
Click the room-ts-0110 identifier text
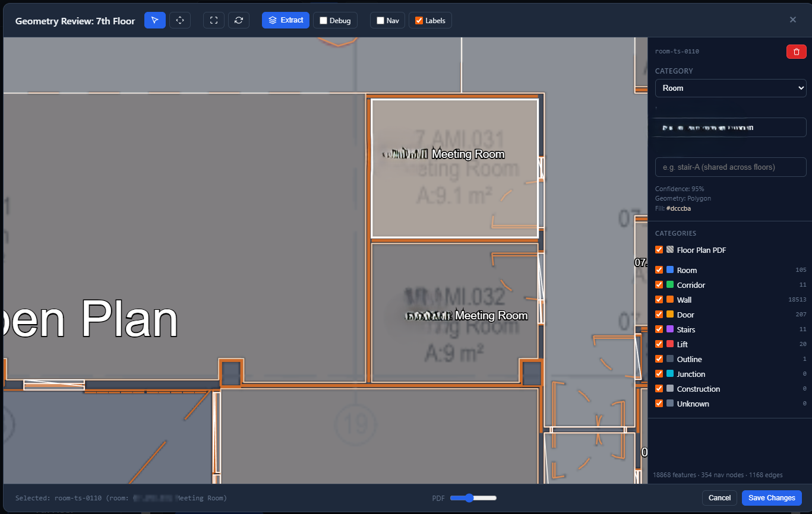pos(677,52)
